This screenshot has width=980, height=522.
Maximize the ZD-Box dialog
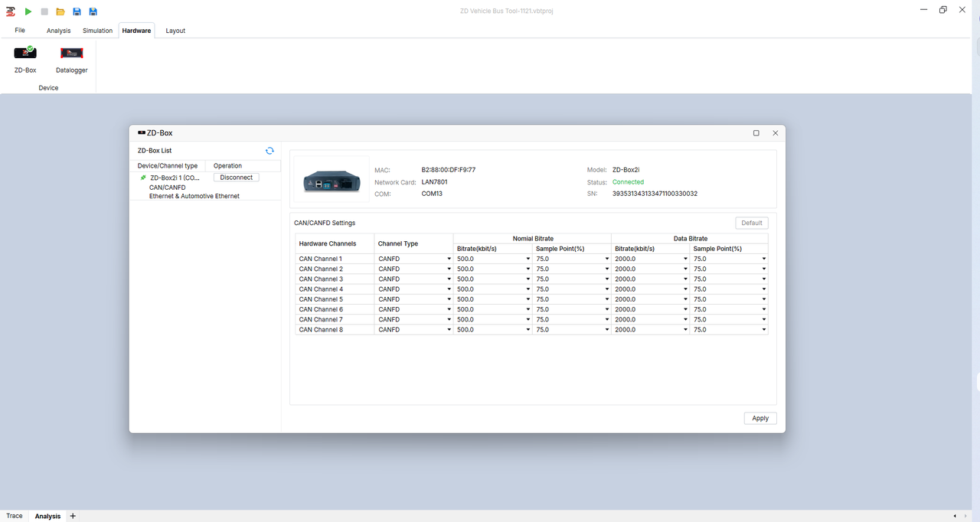[x=756, y=133]
